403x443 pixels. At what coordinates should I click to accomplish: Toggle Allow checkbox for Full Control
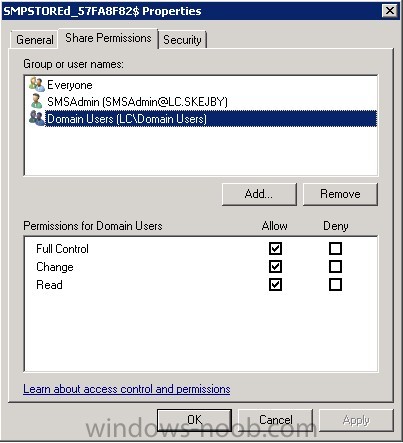(275, 248)
